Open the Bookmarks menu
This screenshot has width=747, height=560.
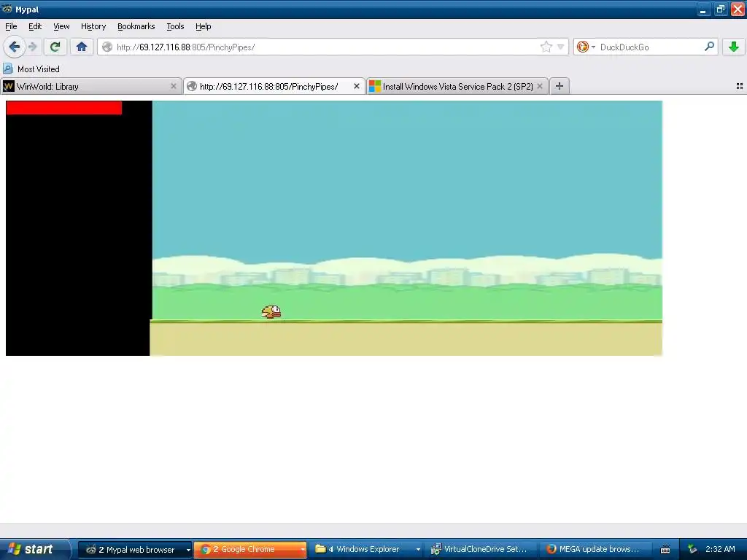click(x=136, y=26)
